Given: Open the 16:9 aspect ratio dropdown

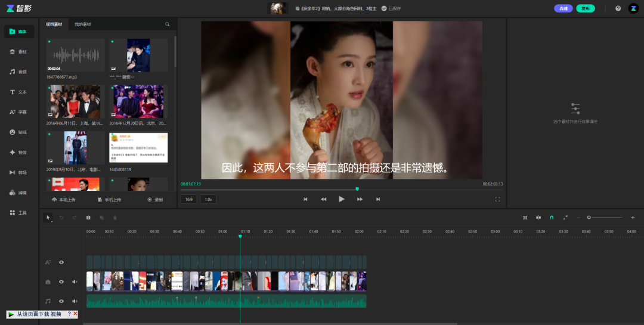Looking at the screenshot, I should click(x=188, y=199).
